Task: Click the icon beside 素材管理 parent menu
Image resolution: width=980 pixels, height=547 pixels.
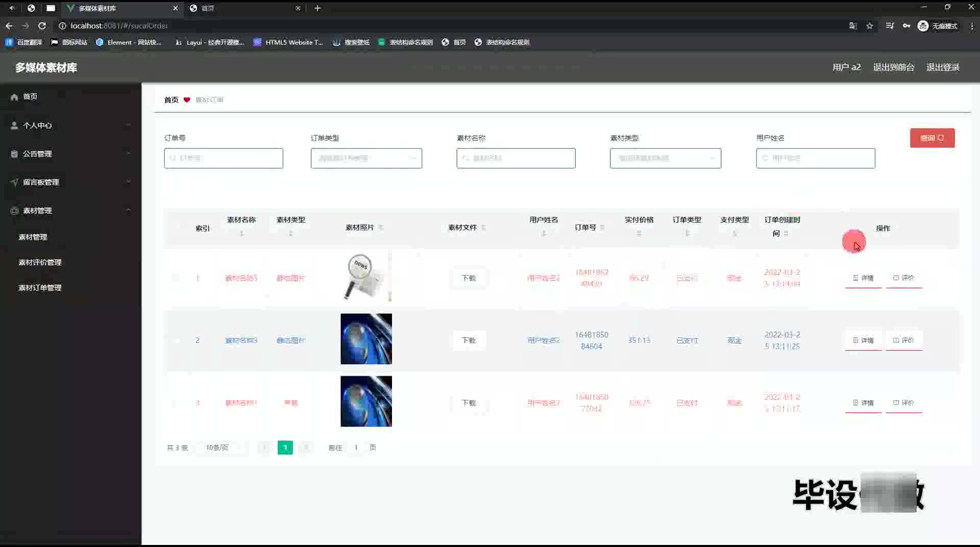Action: (14, 211)
